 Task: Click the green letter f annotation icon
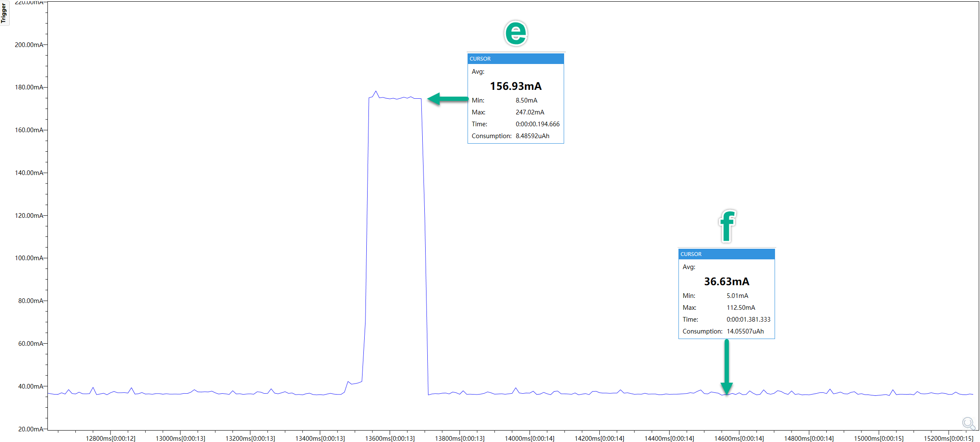pos(727,226)
